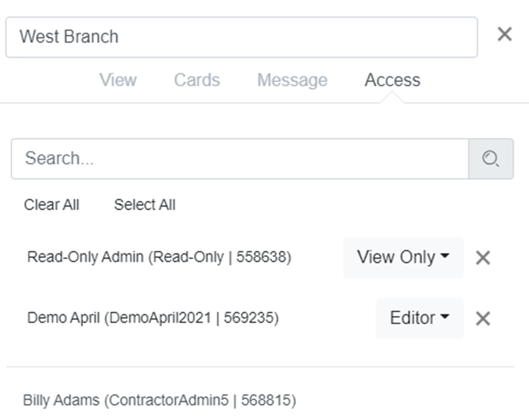Open the Message tab
This screenshot has width=529, height=420.
(292, 80)
